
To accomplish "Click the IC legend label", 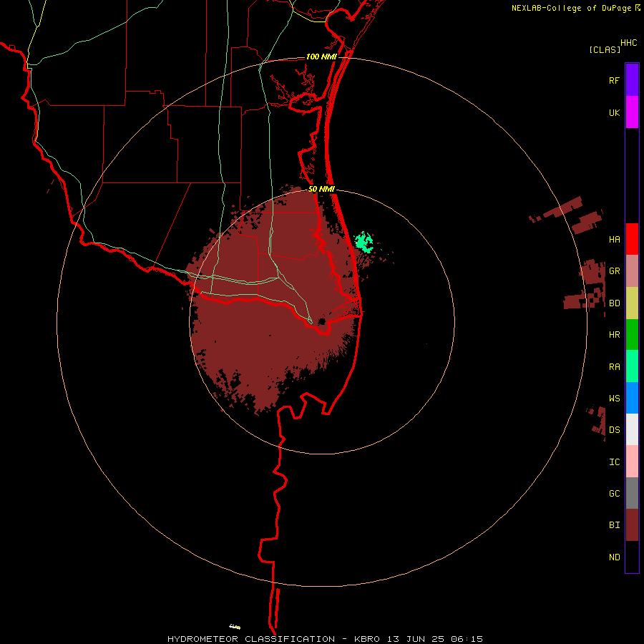I will 614,462.
